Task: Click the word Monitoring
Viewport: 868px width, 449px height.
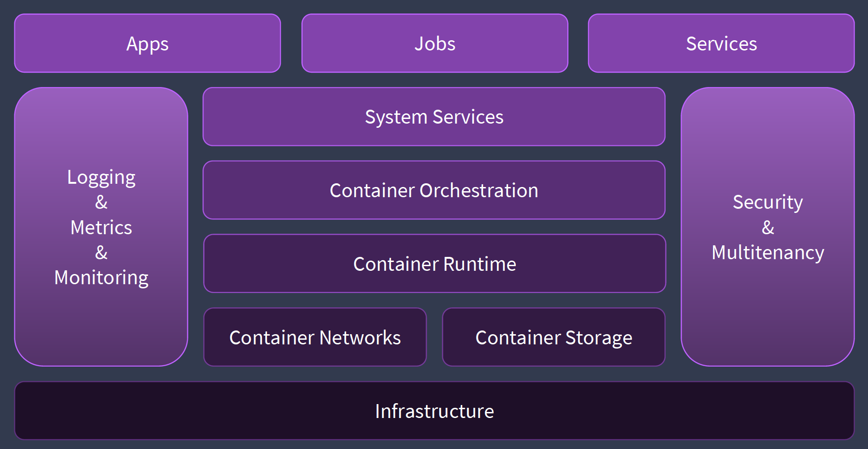Action: point(101,278)
